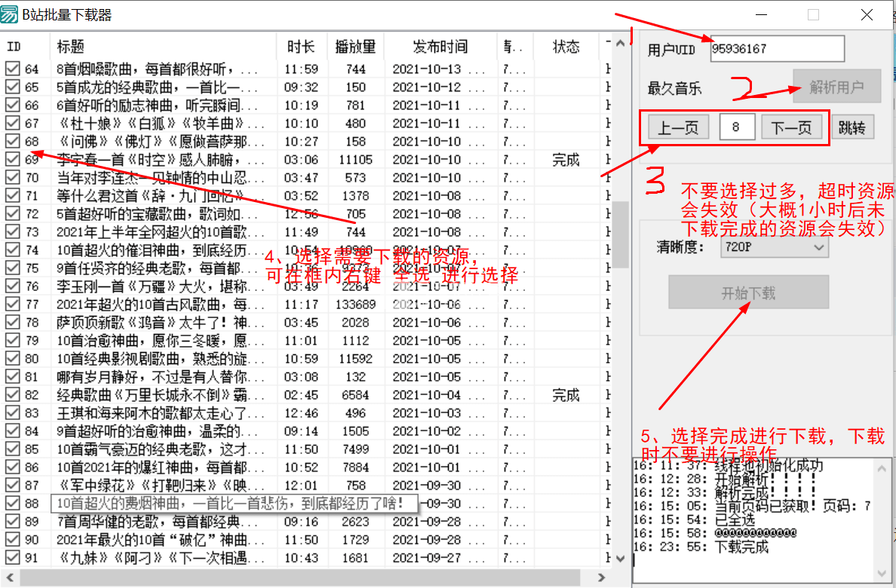Viewport: 896px width, 588px height.
Task: Close the B站批量下载器 window
Action: point(867,15)
